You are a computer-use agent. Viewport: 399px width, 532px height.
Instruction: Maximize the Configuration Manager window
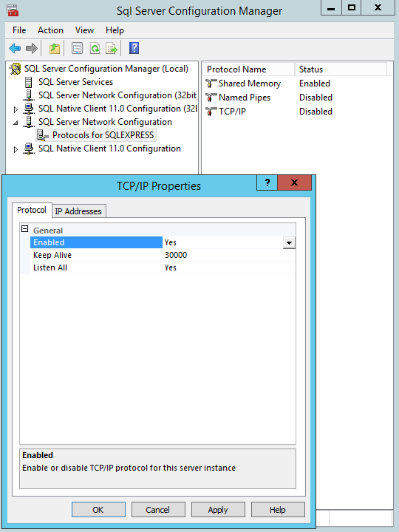point(352,7)
